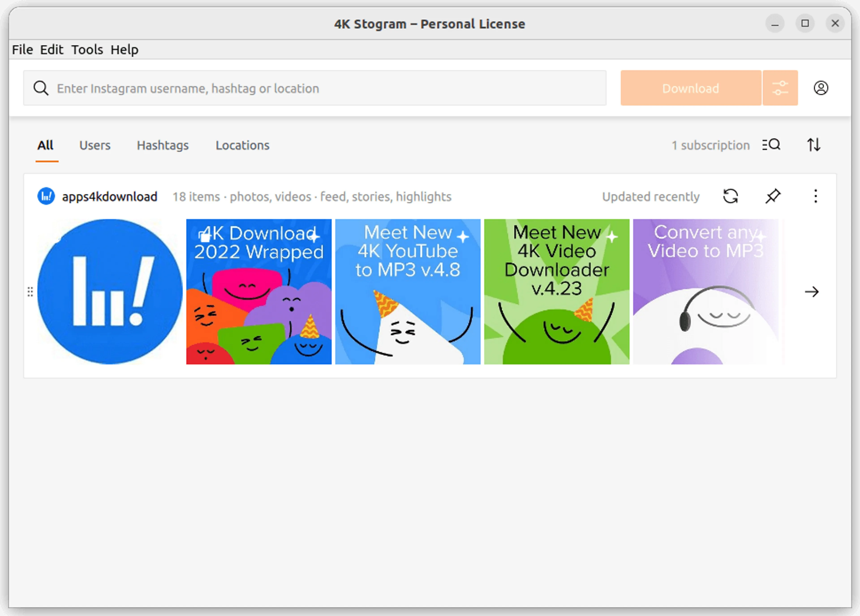Refresh the apps4kdownload subscription
The height and width of the screenshot is (616, 860).
[x=730, y=196]
